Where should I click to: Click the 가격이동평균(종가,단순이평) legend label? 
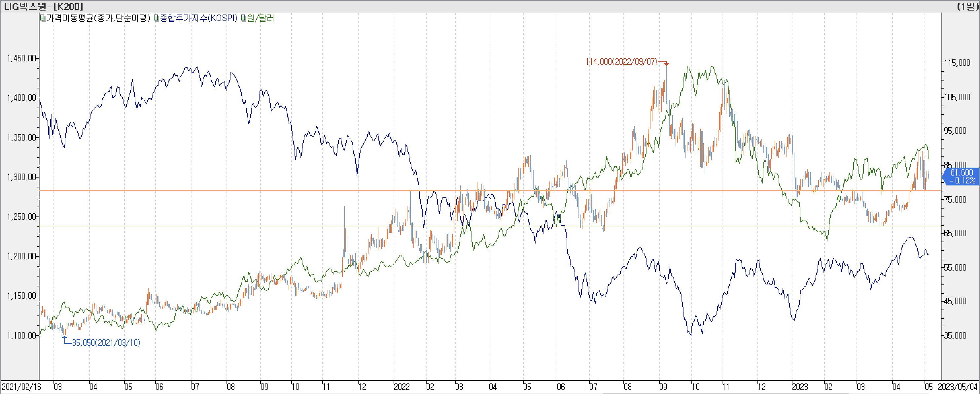pos(98,18)
